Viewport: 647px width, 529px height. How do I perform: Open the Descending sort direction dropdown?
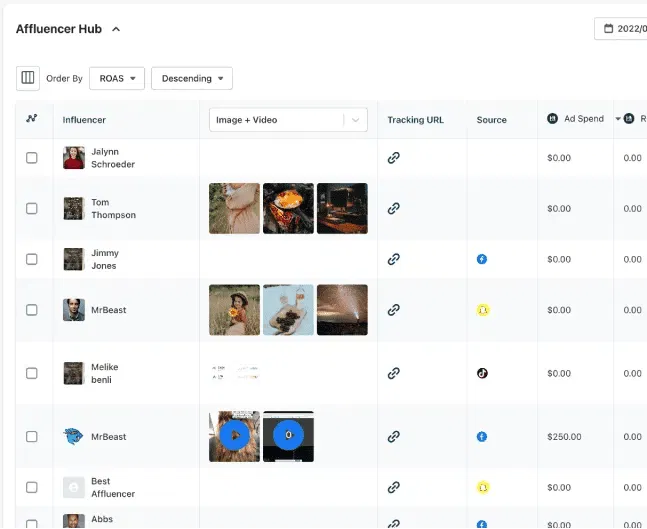click(192, 78)
